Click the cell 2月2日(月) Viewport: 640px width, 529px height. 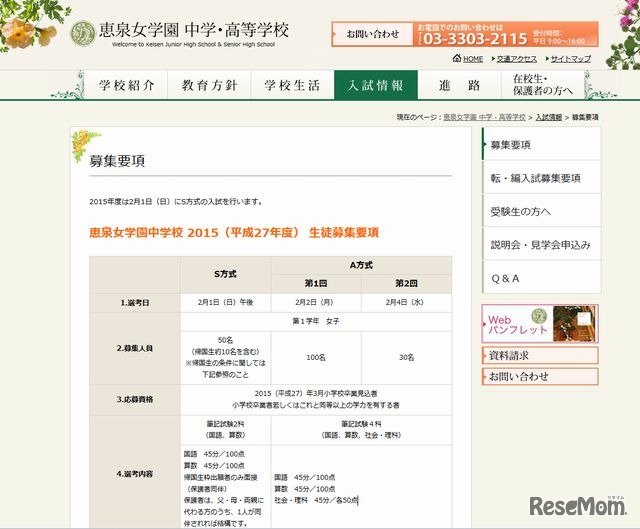(316, 302)
